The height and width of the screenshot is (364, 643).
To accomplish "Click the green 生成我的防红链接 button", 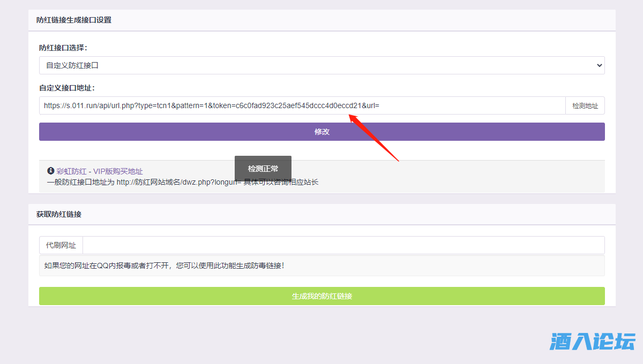I will pyautogui.click(x=322, y=296).
